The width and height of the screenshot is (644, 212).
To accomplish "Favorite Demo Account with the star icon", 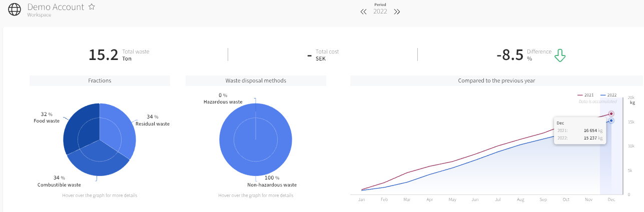I will (92, 7).
